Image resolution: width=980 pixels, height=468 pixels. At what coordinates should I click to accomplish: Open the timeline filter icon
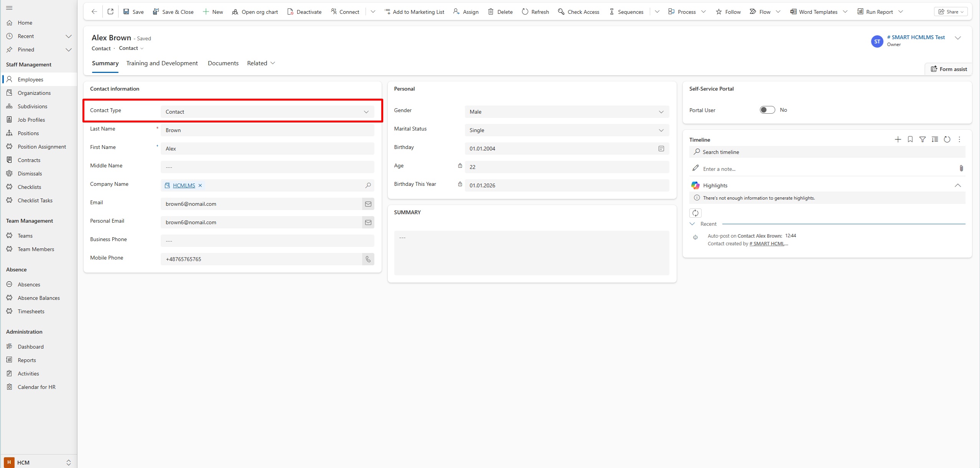coord(922,139)
